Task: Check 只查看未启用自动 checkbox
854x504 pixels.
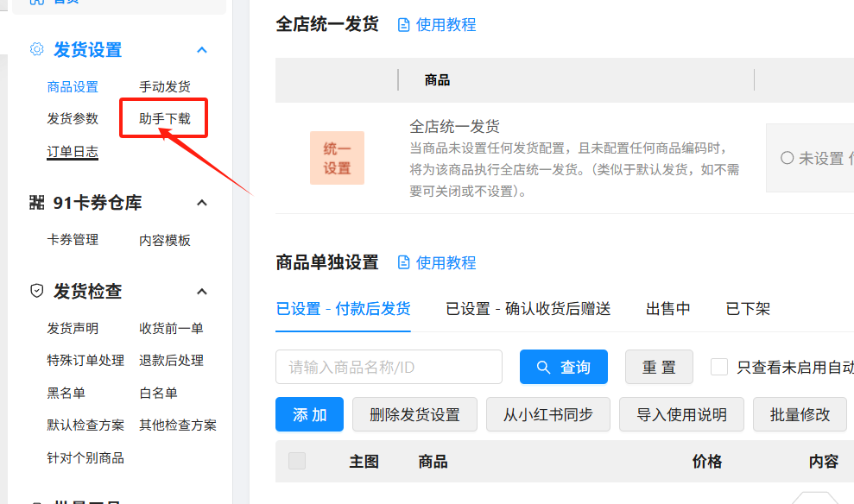Action: [719, 367]
